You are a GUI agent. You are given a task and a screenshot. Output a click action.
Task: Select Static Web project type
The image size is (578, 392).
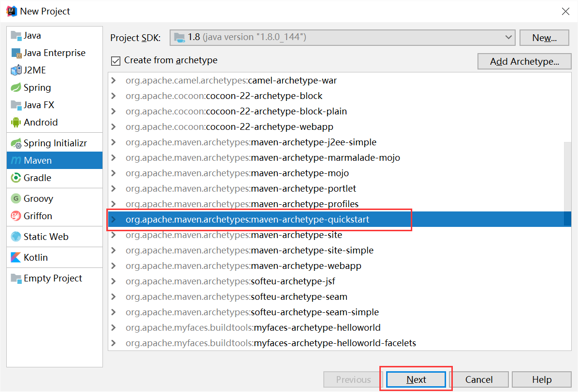pyautogui.click(x=55, y=237)
